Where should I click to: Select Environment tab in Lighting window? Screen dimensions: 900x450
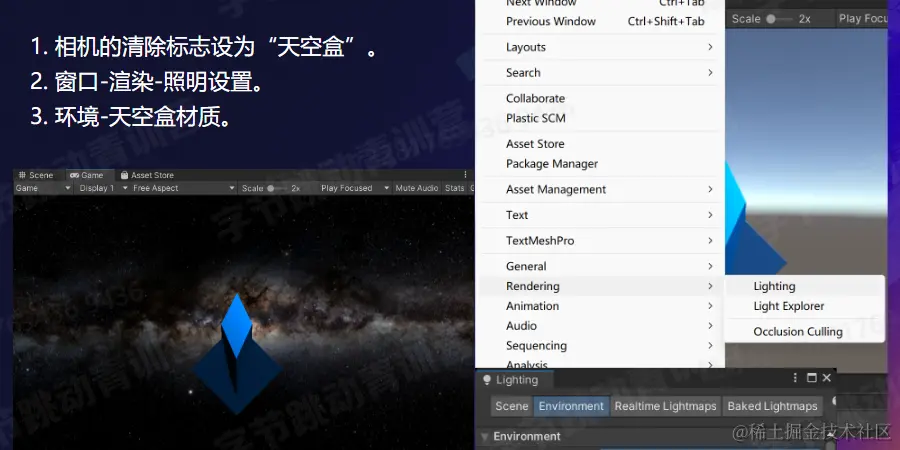tap(571, 406)
